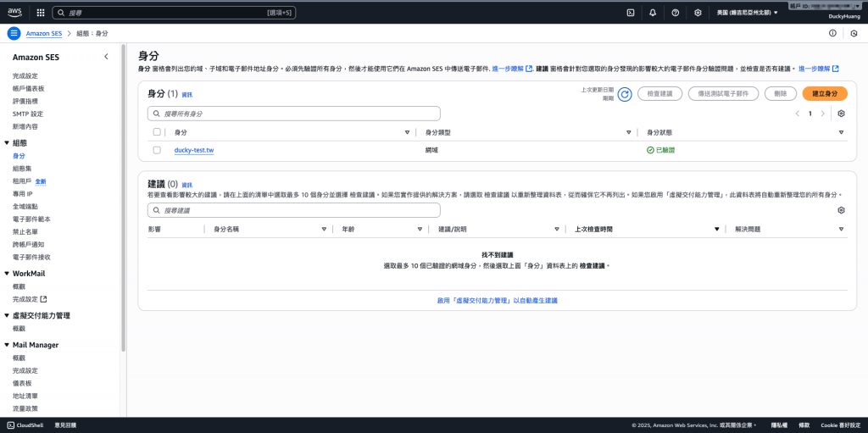Sort recommendations by 上次檢查時間 column
This screenshot has width=868, height=433.
pos(717,229)
